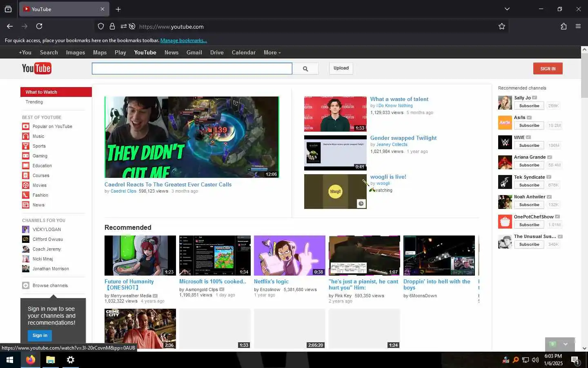Open the Movies category icon

click(26, 185)
